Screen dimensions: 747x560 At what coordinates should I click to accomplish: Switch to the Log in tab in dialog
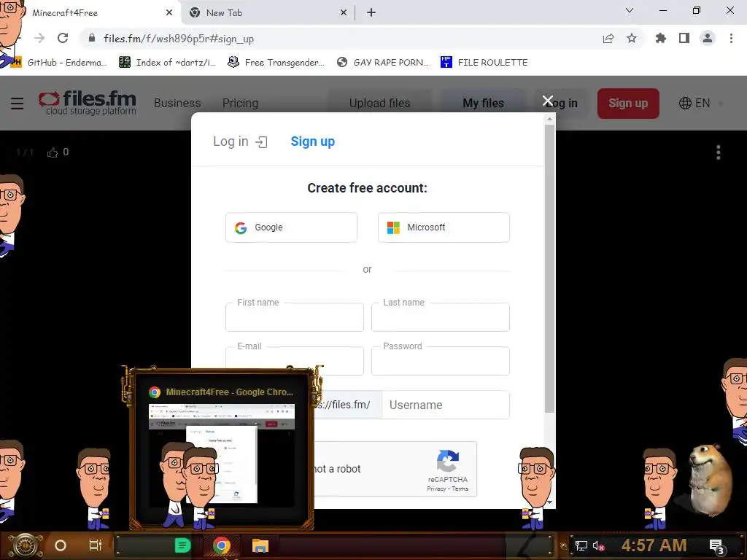coord(240,141)
